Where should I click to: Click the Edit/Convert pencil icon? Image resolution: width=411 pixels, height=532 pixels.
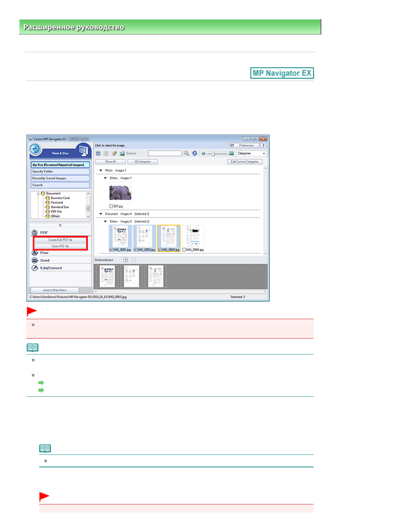[35, 268]
